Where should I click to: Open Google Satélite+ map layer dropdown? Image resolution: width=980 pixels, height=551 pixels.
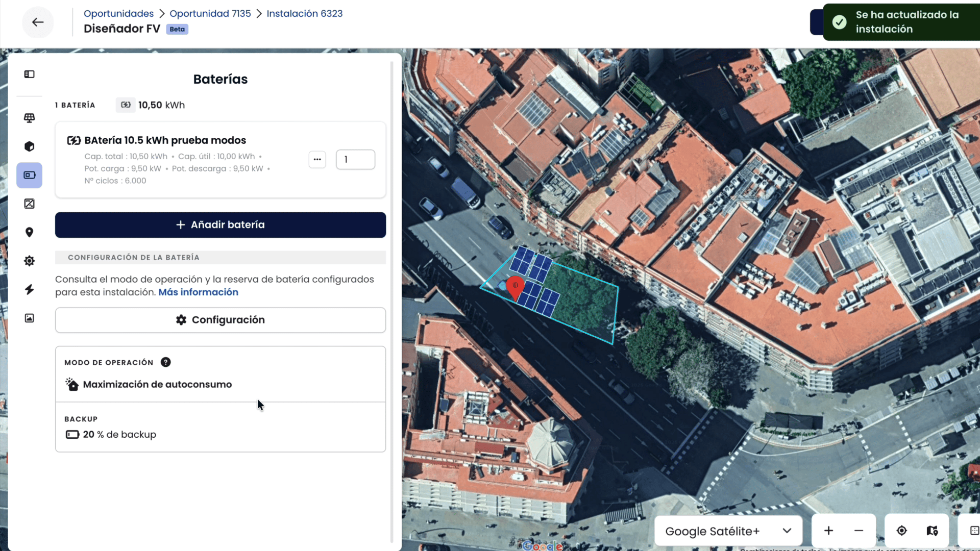click(x=728, y=531)
